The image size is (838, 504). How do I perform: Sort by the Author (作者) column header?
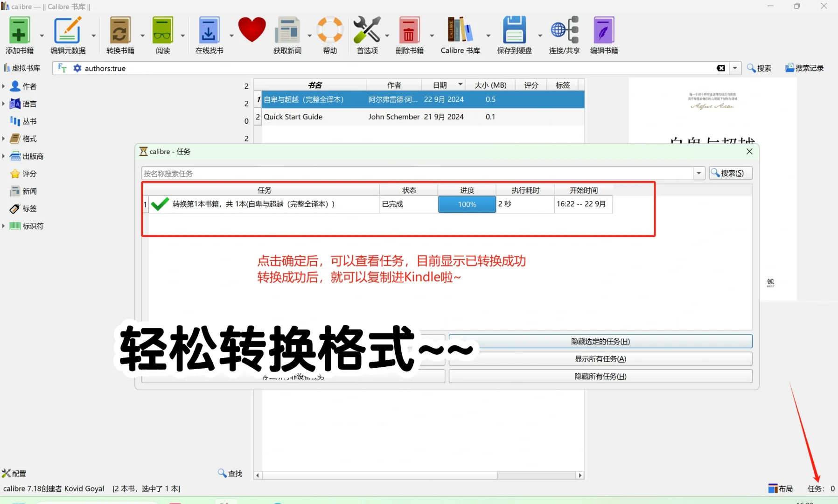click(x=394, y=85)
